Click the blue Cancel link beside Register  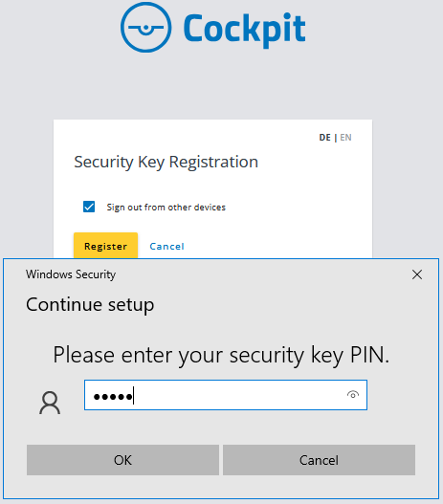(166, 247)
